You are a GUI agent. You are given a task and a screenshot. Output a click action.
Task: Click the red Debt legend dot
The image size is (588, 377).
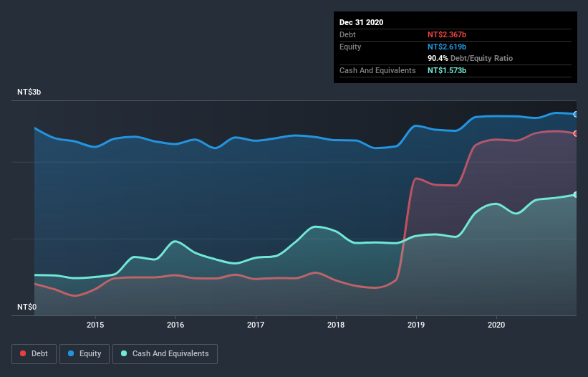pos(23,353)
